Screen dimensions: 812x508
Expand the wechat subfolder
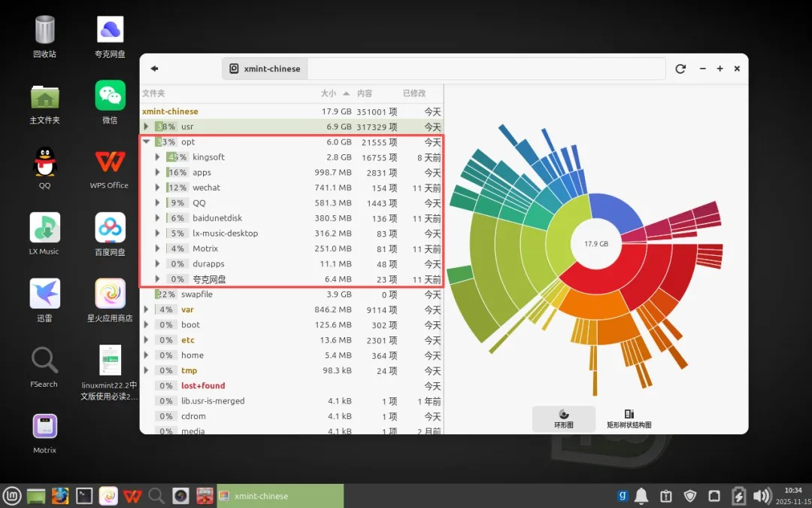pos(158,187)
